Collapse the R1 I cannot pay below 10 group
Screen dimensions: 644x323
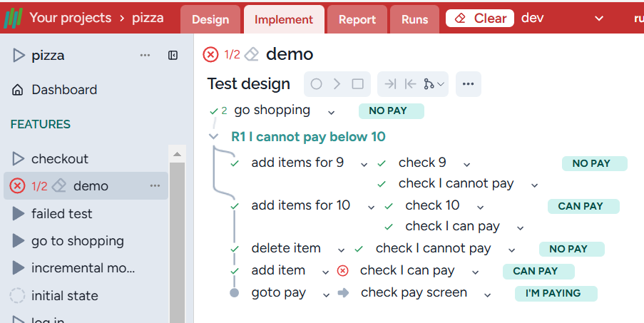click(213, 137)
